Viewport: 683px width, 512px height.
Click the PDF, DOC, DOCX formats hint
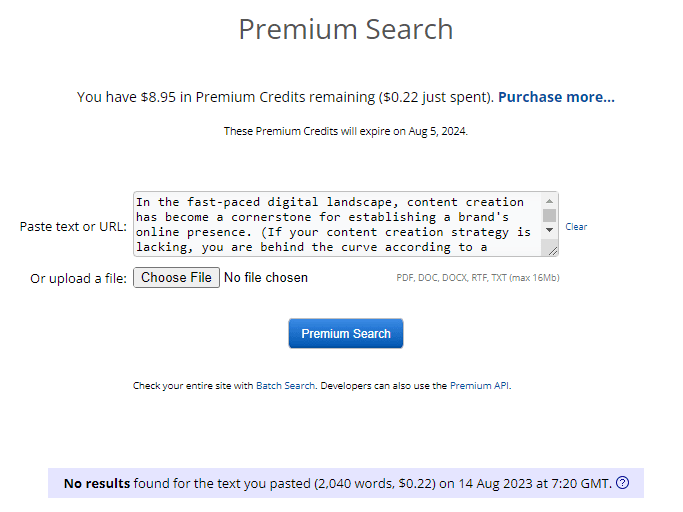pyautogui.click(x=478, y=278)
